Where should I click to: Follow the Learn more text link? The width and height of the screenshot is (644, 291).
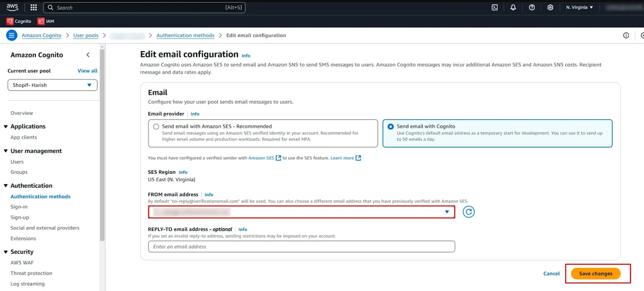tap(342, 158)
